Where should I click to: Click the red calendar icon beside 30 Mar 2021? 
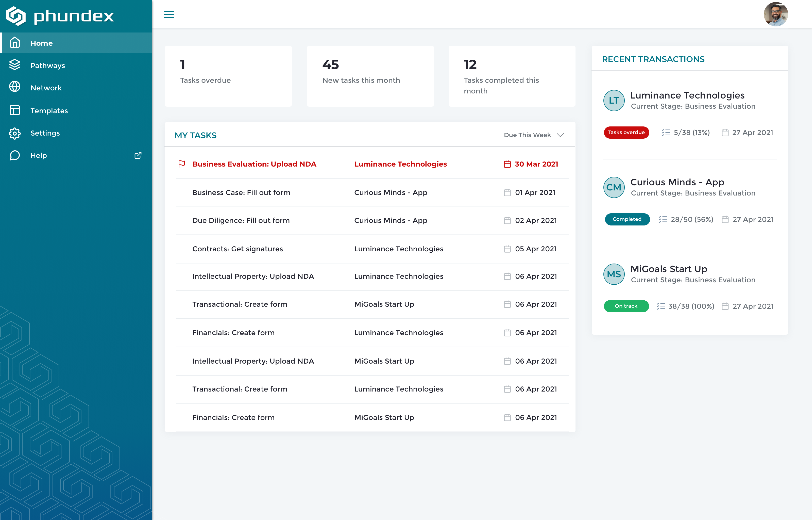tap(507, 164)
